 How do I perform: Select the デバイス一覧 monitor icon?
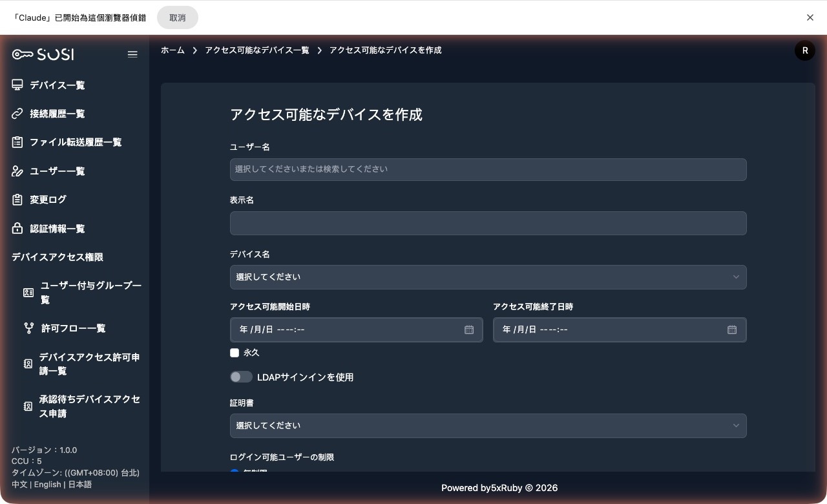[17, 85]
